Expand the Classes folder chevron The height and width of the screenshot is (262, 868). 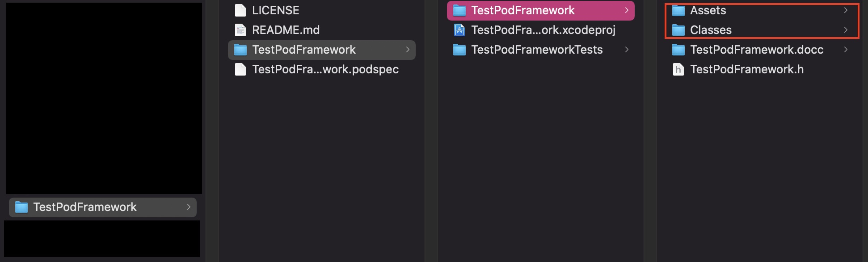coord(846,30)
